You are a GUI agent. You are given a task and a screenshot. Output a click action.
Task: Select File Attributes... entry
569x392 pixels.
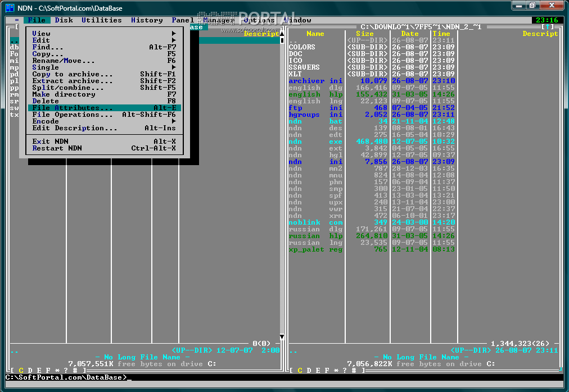(104, 108)
